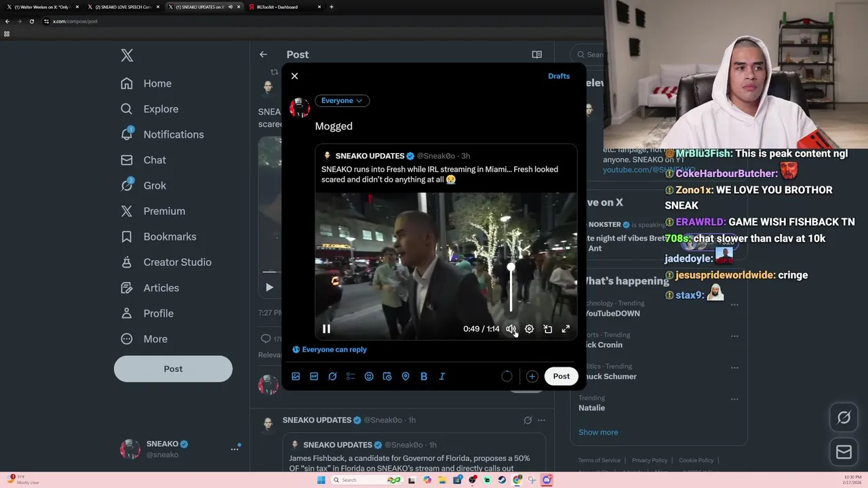The image size is (868, 488).
Task: Mute the video volume icon
Action: [511, 329]
